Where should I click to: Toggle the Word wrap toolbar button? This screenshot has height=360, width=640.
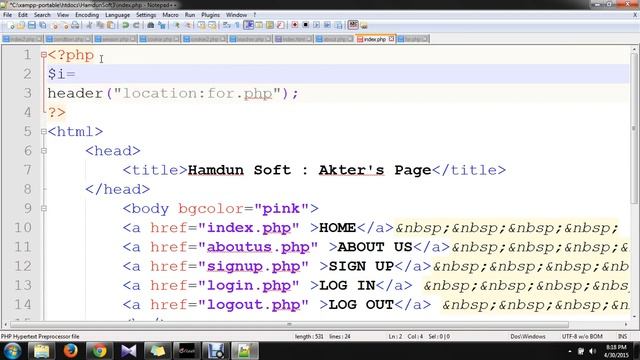tap(227, 25)
